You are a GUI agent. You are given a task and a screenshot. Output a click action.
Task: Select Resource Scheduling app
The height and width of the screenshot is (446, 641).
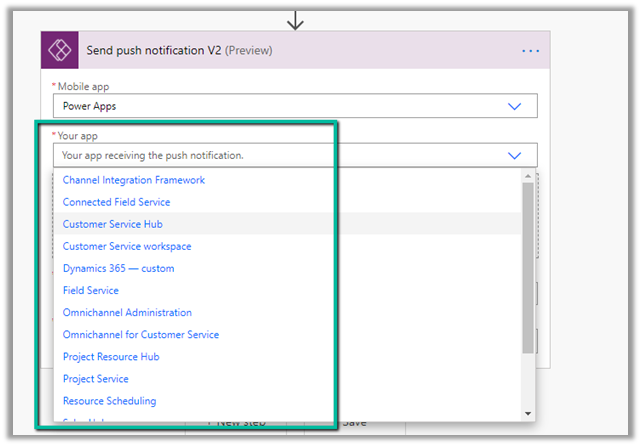109,400
